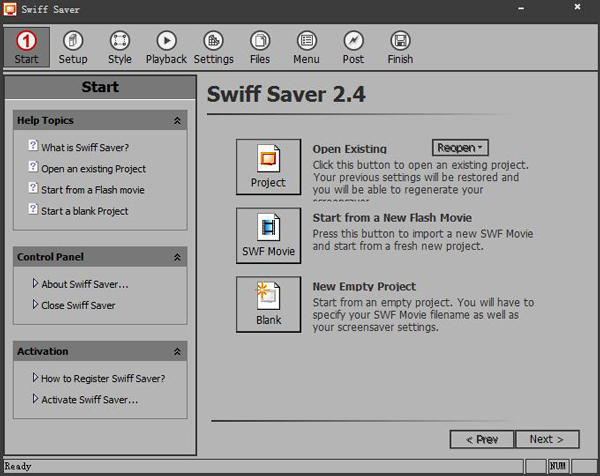This screenshot has width=600, height=476.
Task: Click the Next > button
Action: coord(547,439)
